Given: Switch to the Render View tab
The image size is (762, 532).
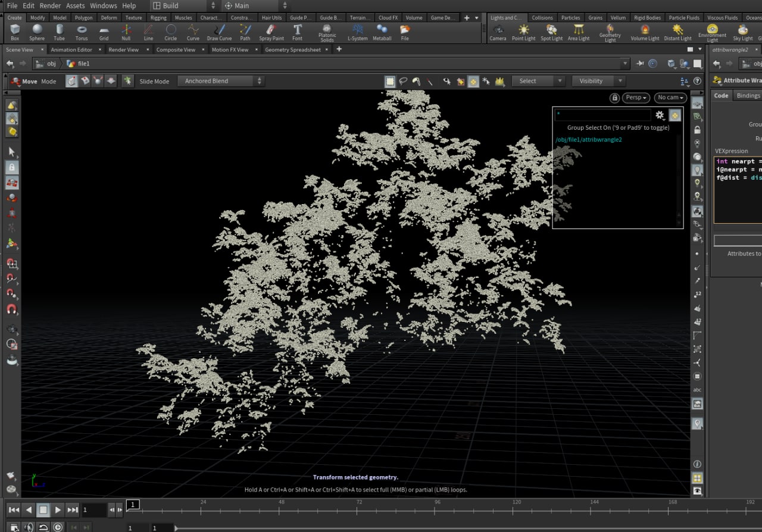Looking at the screenshot, I should 124,49.
